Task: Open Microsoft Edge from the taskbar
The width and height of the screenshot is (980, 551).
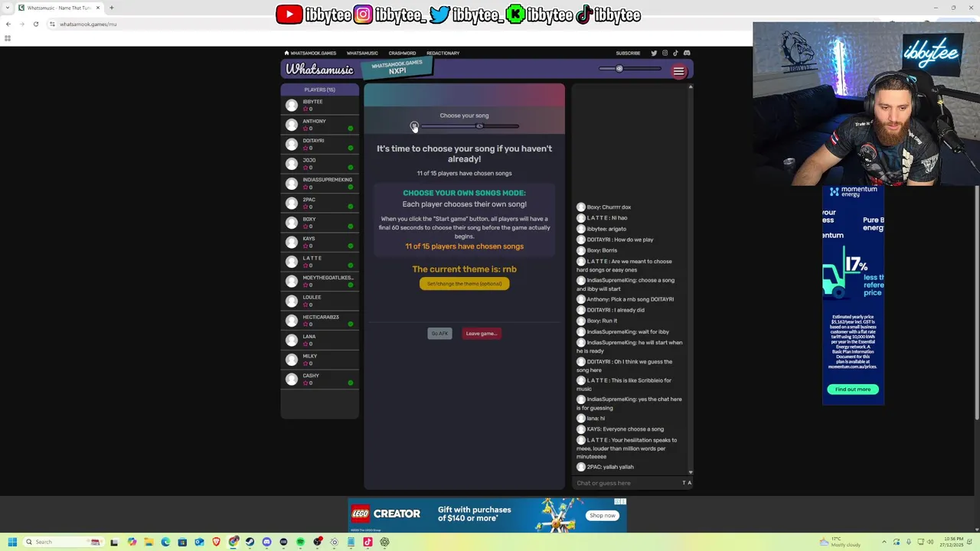Action: (165, 542)
